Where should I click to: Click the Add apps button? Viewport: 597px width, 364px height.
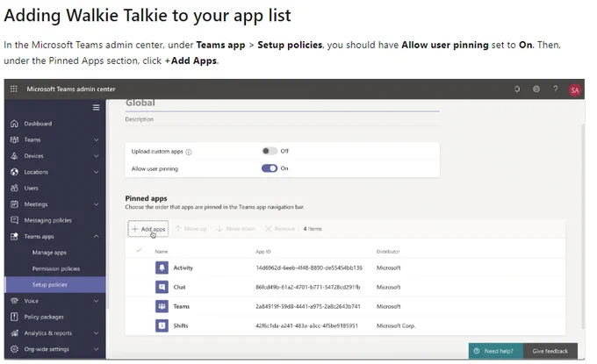coord(148,229)
